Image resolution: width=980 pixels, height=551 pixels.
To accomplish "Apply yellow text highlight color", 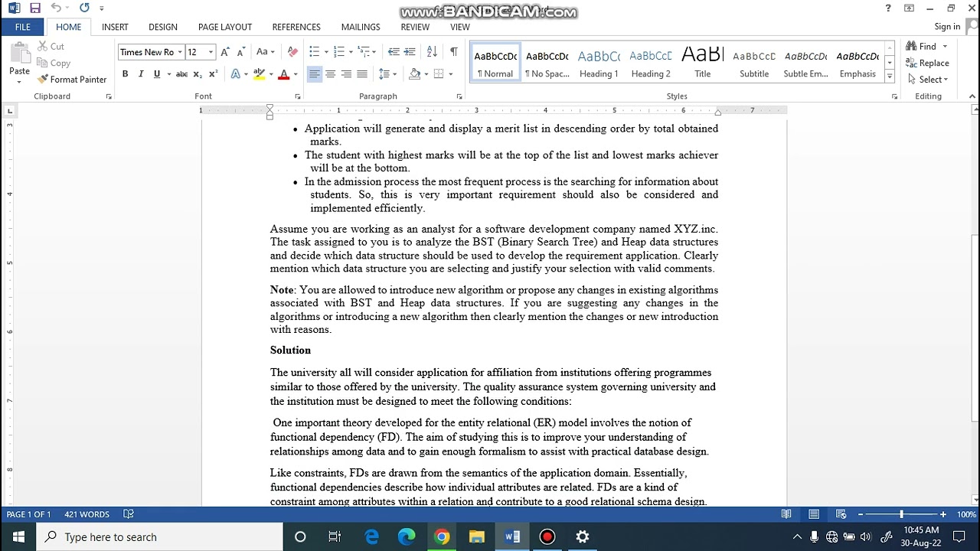I will point(259,74).
